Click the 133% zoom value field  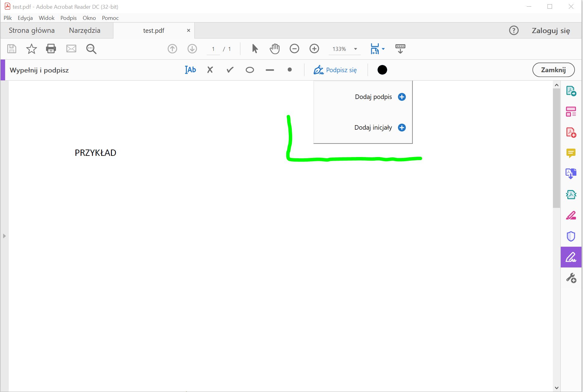339,49
